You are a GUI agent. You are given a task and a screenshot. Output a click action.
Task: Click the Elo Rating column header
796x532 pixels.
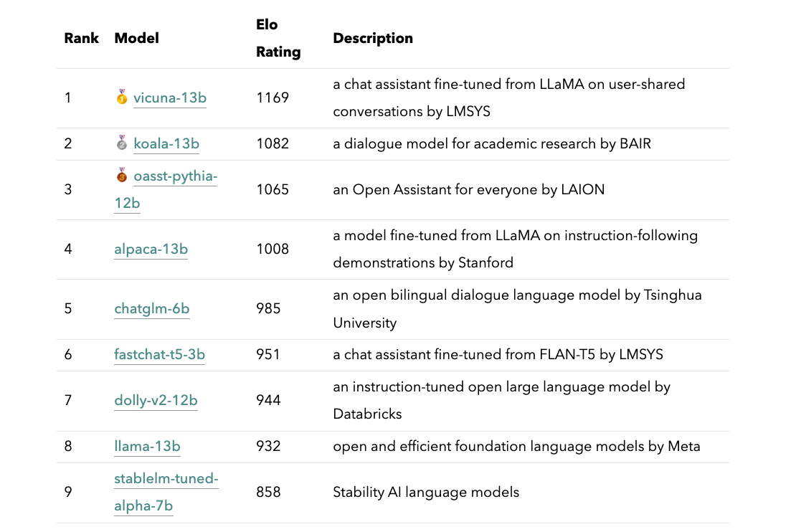(278, 38)
